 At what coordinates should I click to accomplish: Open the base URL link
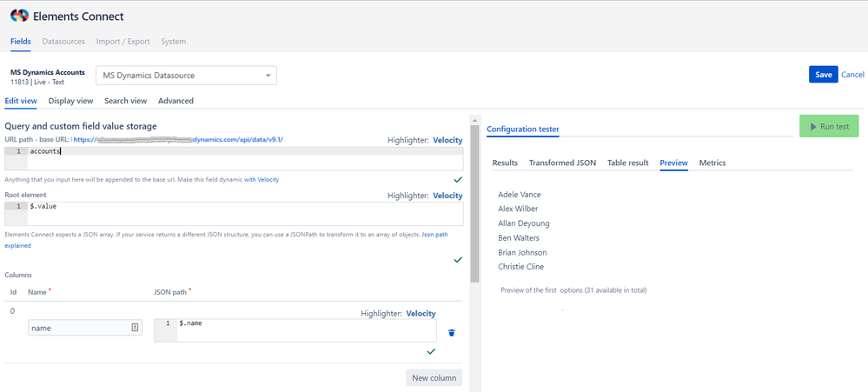178,140
